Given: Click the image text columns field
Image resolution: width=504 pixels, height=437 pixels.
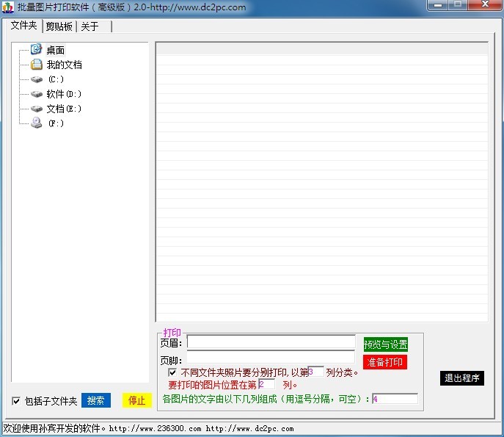Looking at the screenshot, I should (395, 399).
